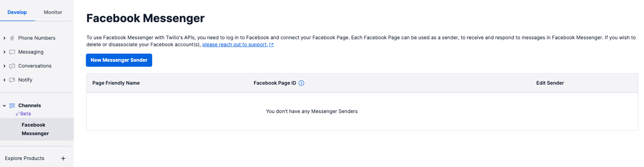Click the external link icon after support link
This screenshot has width=644, height=167.
(271, 45)
